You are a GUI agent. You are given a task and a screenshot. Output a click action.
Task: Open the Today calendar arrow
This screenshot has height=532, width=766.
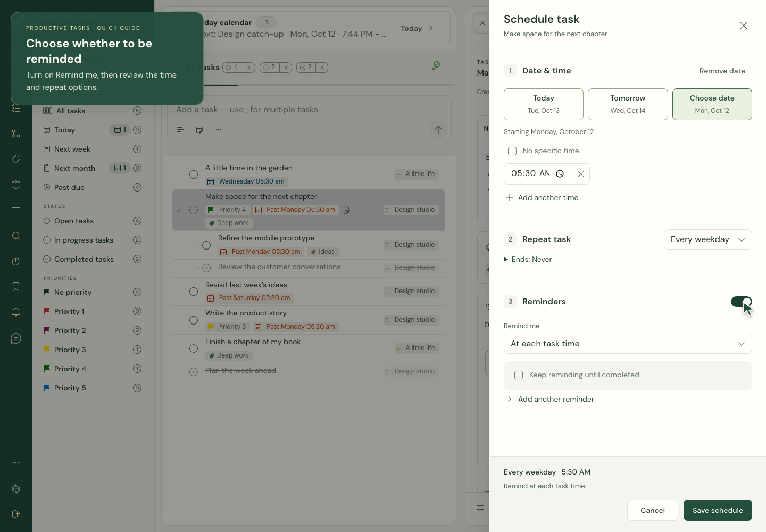[431, 28]
